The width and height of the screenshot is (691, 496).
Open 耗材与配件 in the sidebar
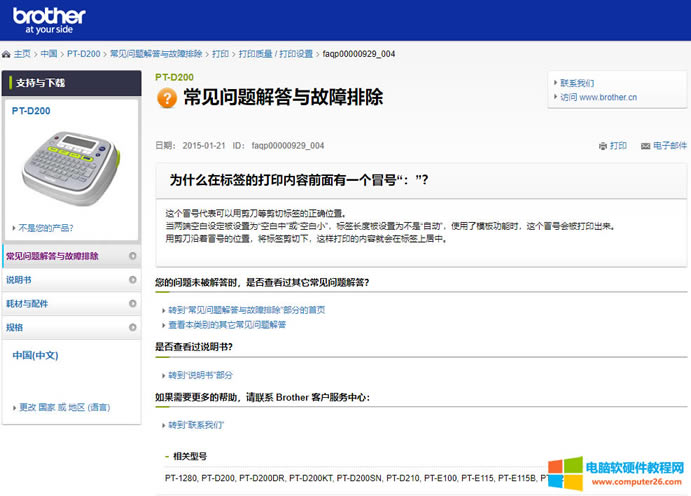pos(27,303)
